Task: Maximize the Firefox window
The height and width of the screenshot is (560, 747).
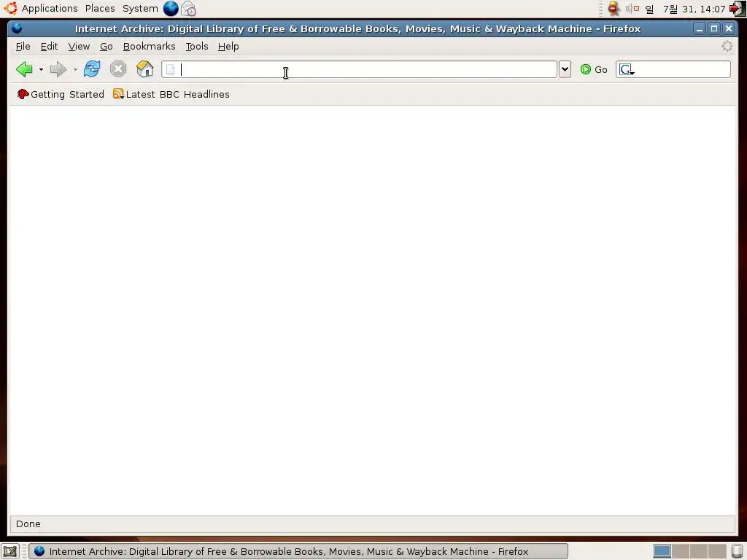Action: (714, 28)
